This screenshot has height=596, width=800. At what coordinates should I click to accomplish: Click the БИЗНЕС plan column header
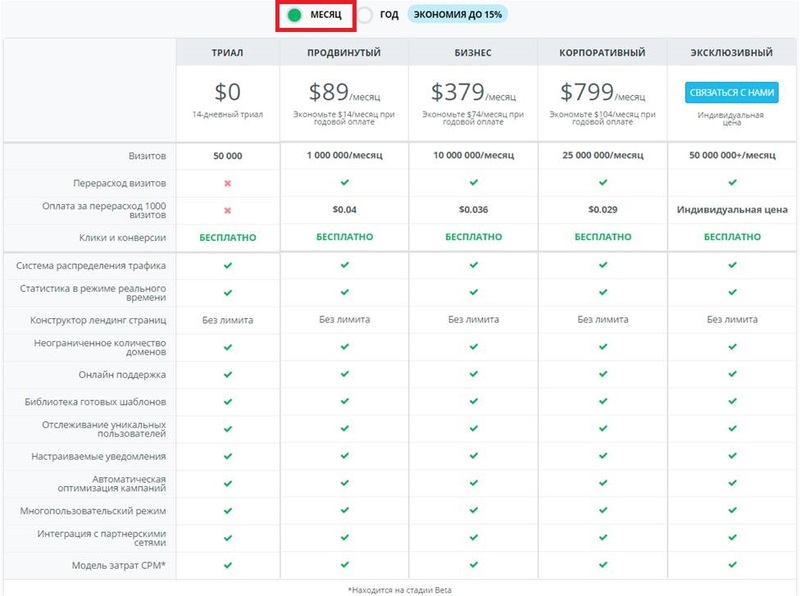click(474, 53)
